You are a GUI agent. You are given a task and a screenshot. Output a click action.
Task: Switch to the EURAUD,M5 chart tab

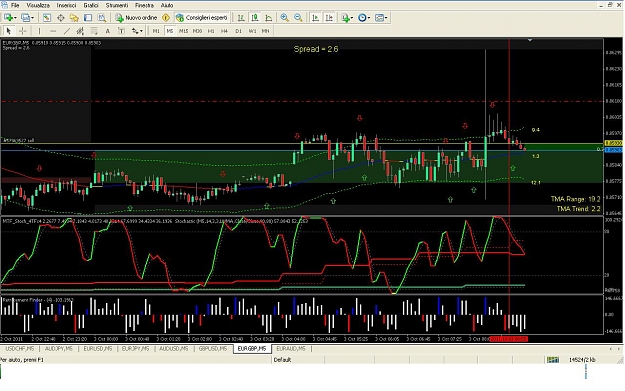click(291, 349)
